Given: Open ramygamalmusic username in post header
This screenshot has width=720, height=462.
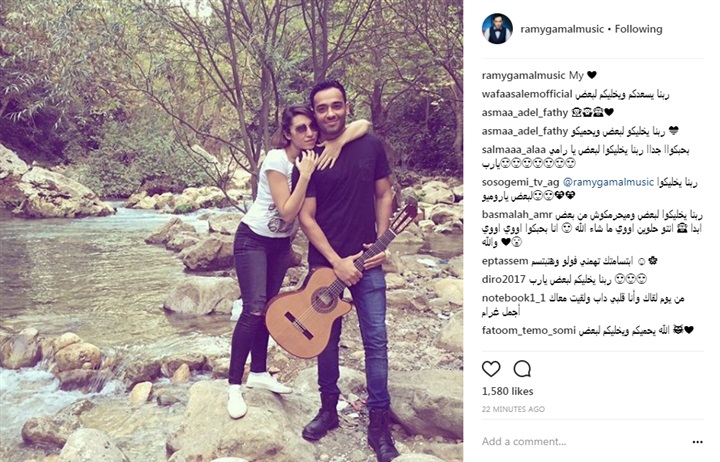Looking at the screenshot, I should click(562, 29).
